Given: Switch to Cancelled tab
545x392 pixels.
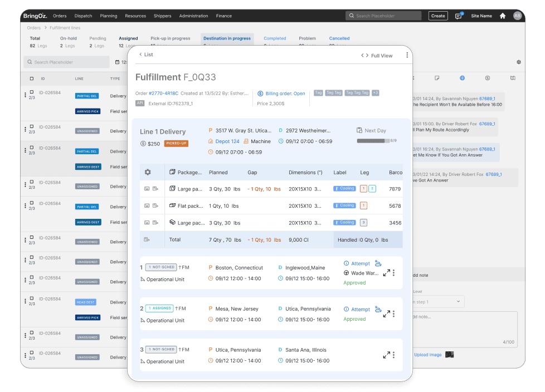Looking at the screenshot, I should pyautogui.click(x=339, y=38).
